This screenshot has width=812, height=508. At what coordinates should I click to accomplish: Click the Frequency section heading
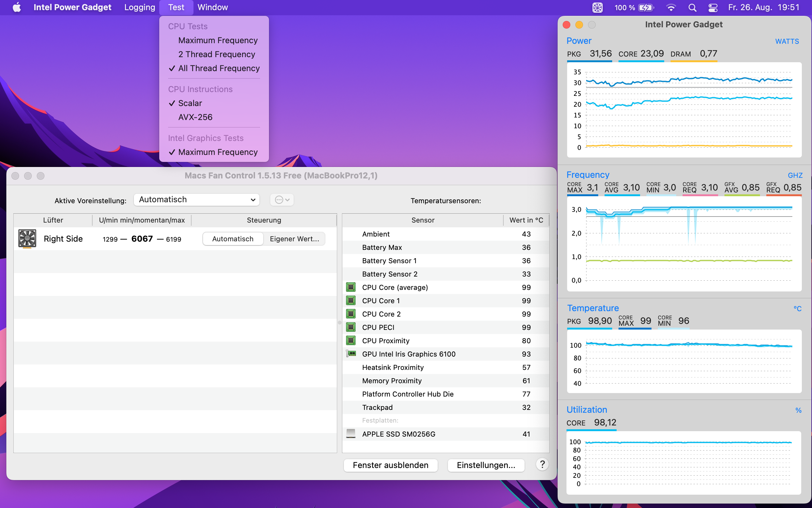588,175
